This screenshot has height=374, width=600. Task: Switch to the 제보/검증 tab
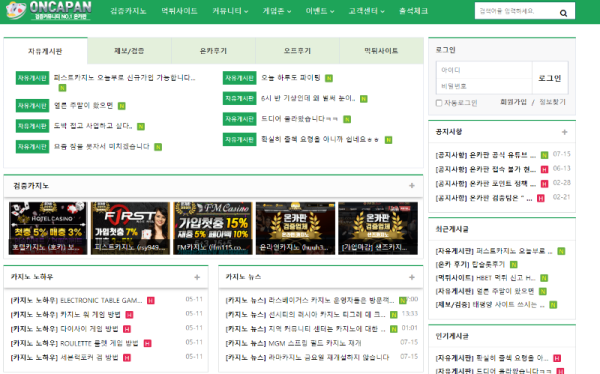tap(129, 51)
